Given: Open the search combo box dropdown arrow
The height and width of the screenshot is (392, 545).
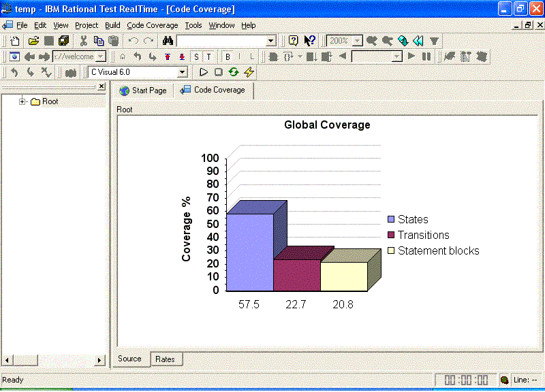Looking at the screenshot, I should click(x=270, y=41).
